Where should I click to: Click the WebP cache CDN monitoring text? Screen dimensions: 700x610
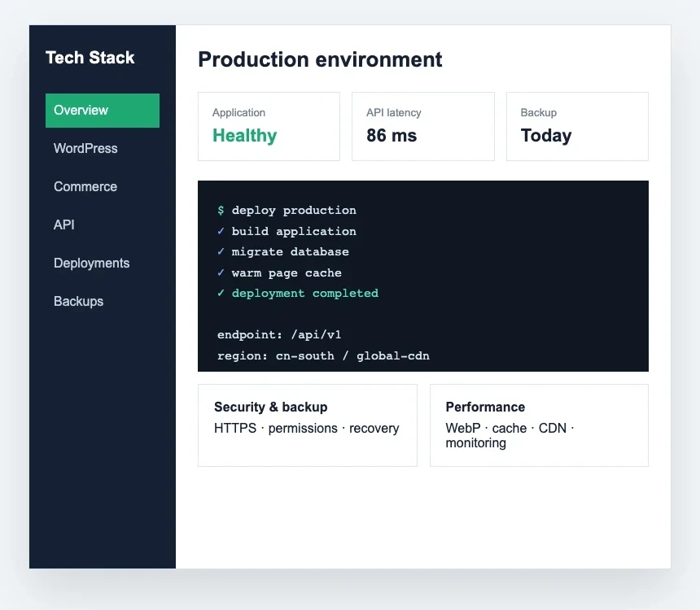coord(510,435)
